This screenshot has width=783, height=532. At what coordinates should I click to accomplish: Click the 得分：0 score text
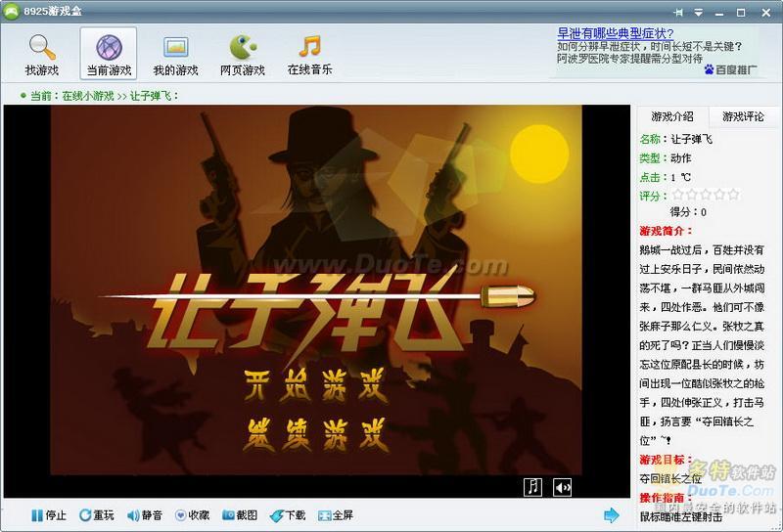click(688, 212)
